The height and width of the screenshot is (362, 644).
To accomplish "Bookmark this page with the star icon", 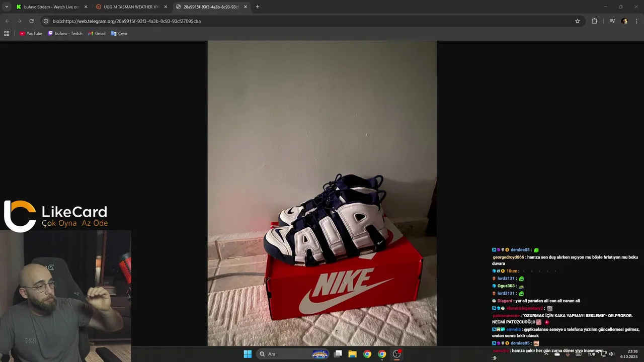I will coord(578,21).
